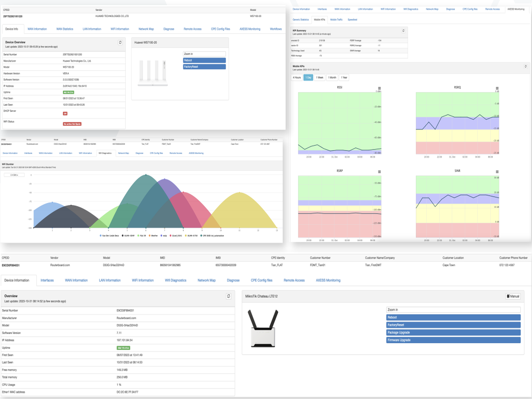Screen dimensions: 532x399
Task: Refresh the MikroTik Overview panel
Action: (x=229, y=296)
